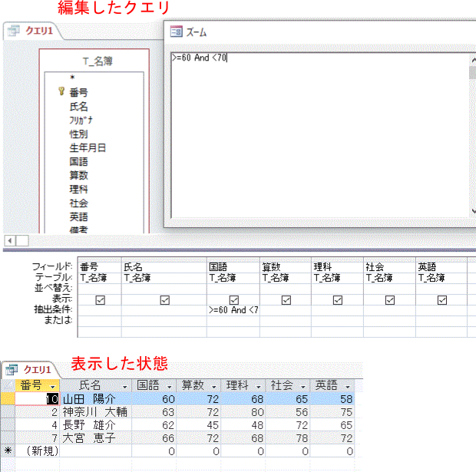Click the T_名簿 table title bar
This screenshot has height=472, width=476.
pyautogui.click(x=94, y=61)
